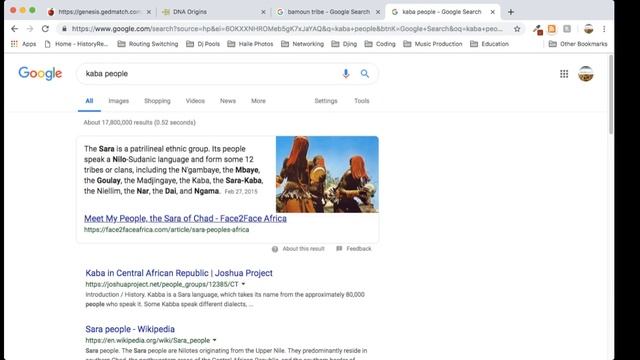Click the page vertical scrollbar
This screenshot has height=360, width=640.
[611, 94]
